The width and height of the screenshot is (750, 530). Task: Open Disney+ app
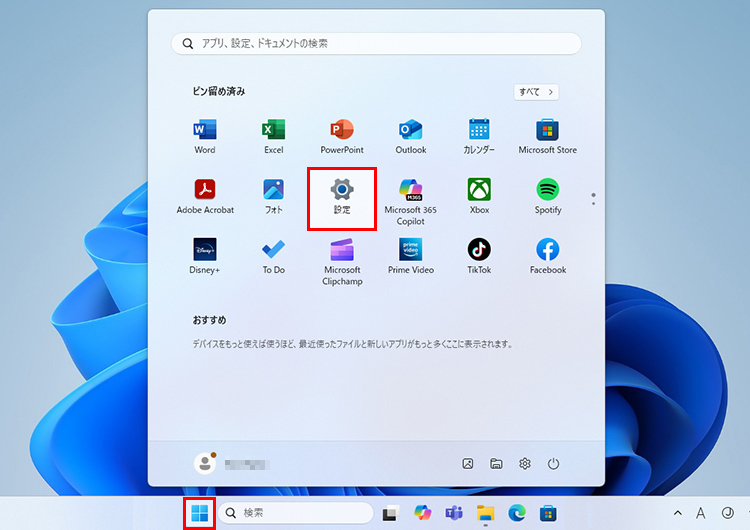click(205, 256)
